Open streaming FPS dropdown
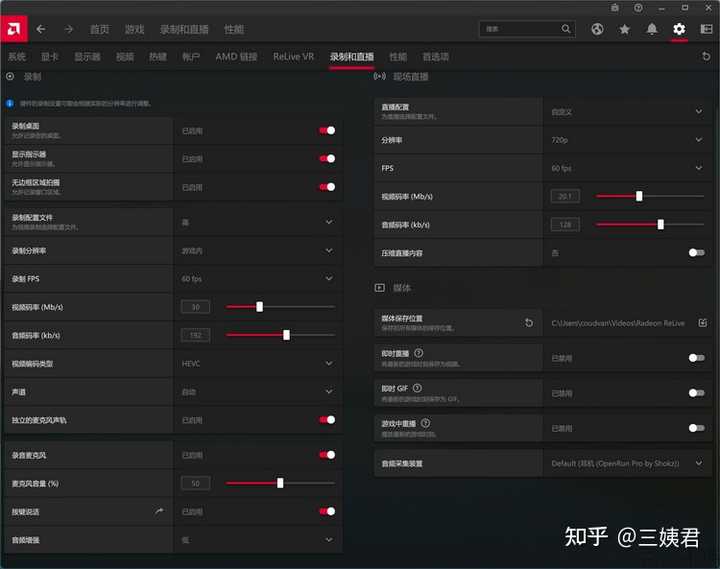 [x=627, y=168]
